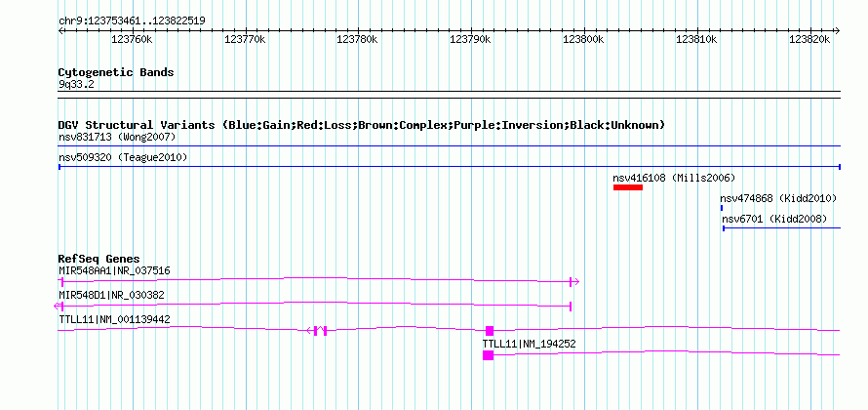Click the TTLL11 NM_001139442 large exon block

(x=490, y=331)
